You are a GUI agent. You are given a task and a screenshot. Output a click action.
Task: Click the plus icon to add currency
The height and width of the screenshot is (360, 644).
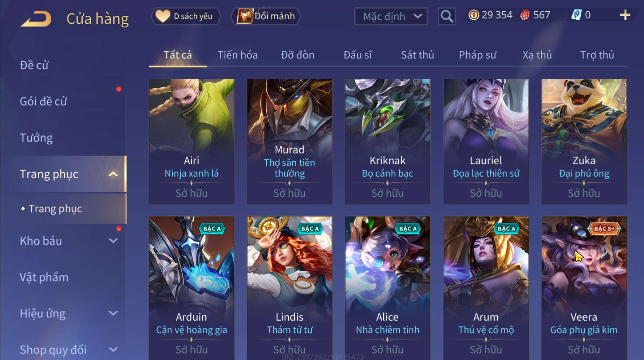tap(625, 15)
